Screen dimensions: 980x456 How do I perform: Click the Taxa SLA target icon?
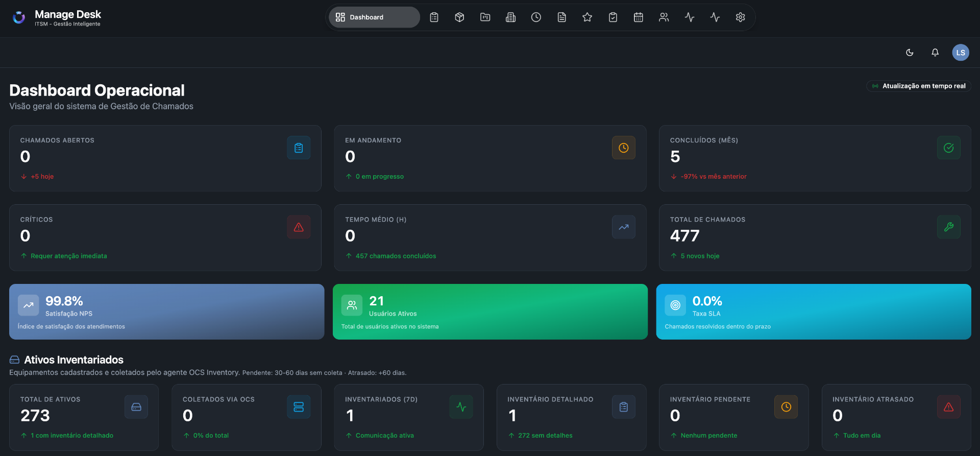pos(675,305)
